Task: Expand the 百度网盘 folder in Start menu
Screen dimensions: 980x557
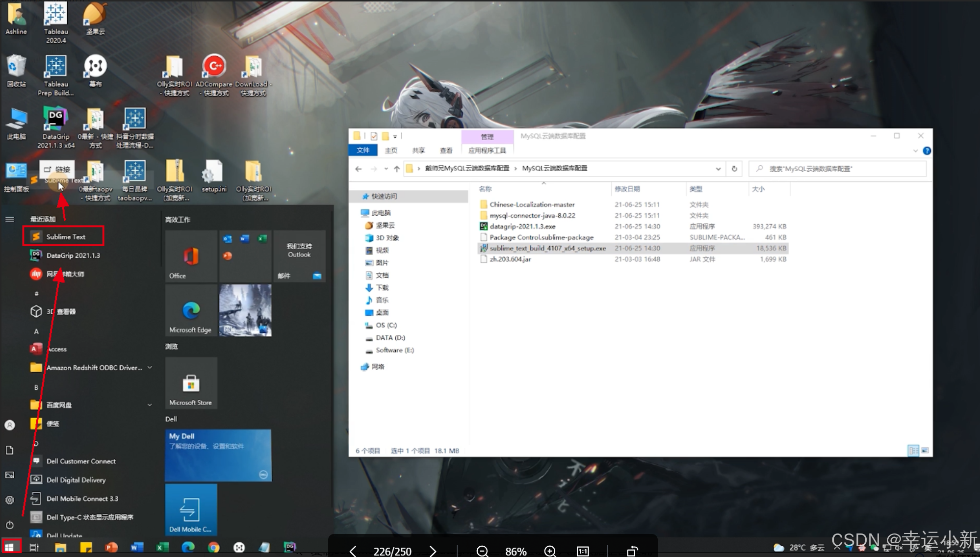Action: (x=150, y=405)
